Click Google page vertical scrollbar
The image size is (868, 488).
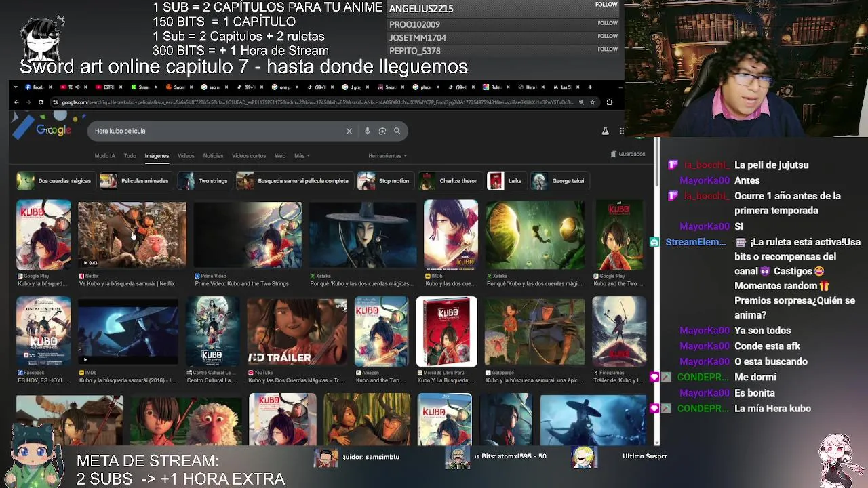[x=656, y=163]
